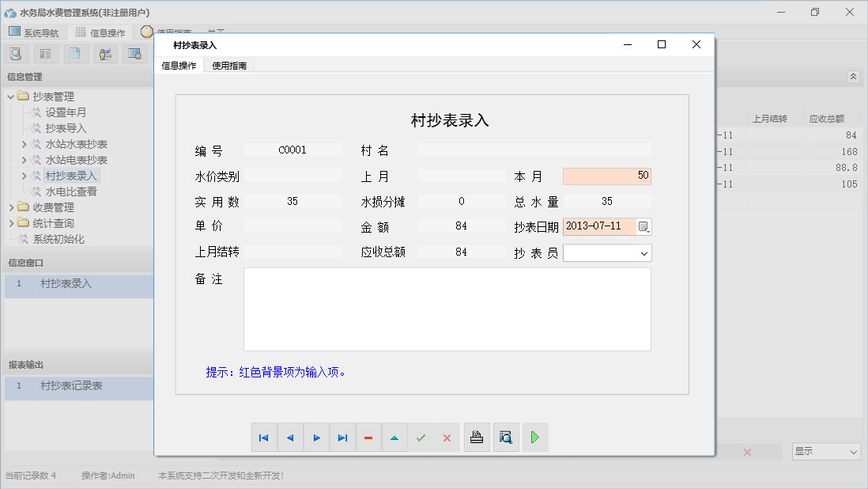Cancel editing with the red X

(447, 437)
